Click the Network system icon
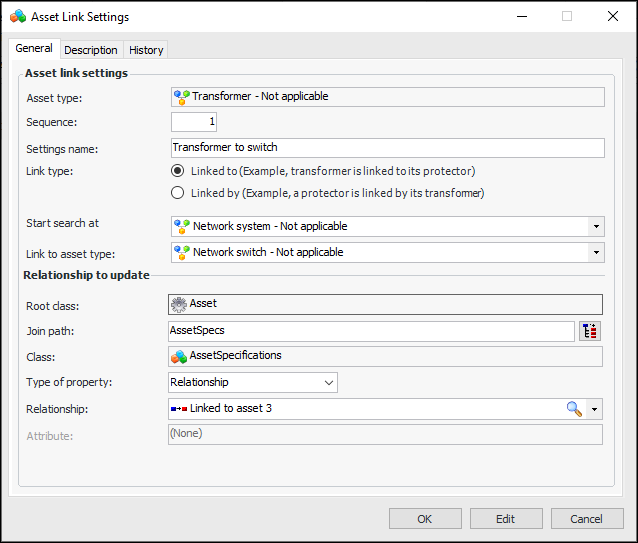 (x=181, y=226)
